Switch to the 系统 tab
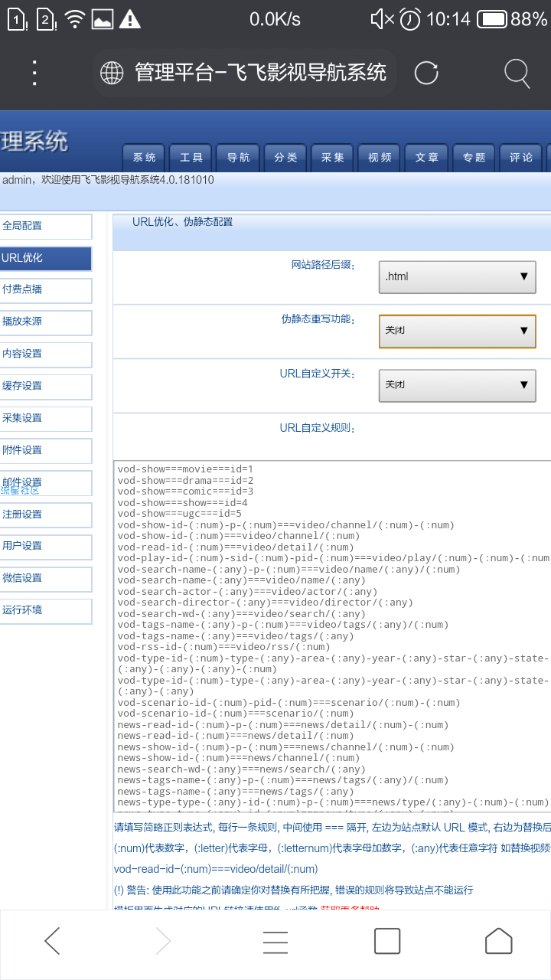Image resolution: width=551 pixels, height=980 pixels. click(144, 158)
